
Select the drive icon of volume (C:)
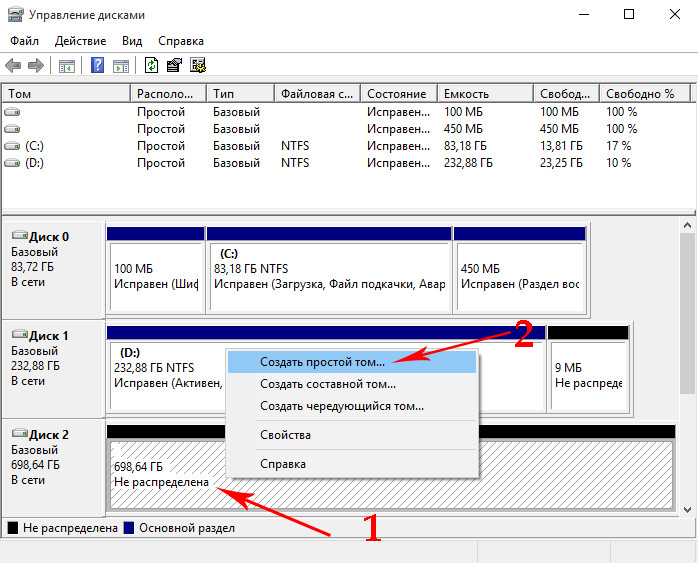(x=12, y=146)
